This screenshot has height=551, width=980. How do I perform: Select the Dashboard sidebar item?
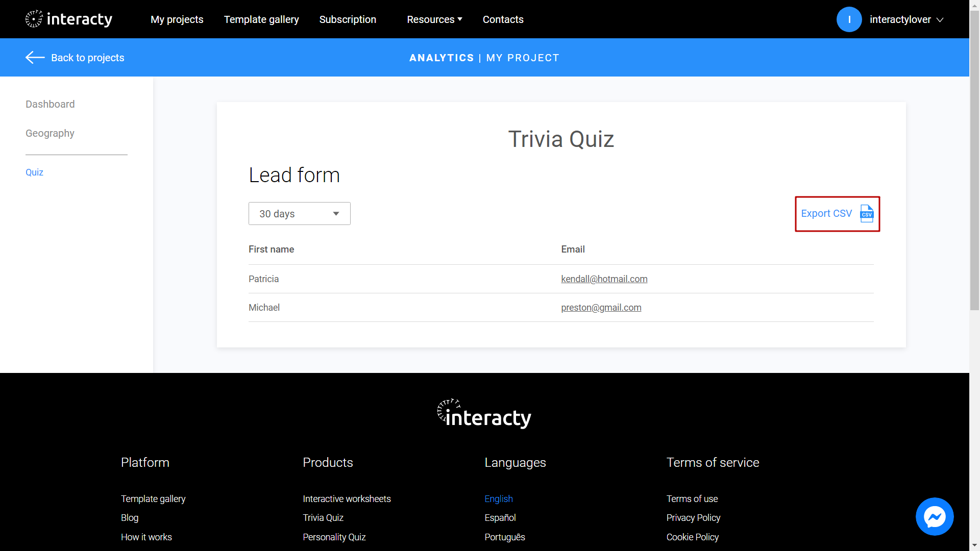tap(50, 104)
